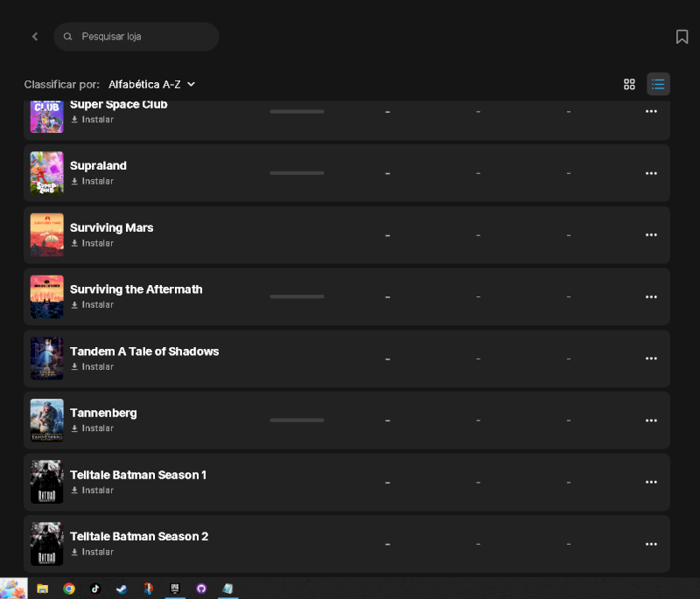
Task: Click the Tannenberg title
Action: pyautogui.click(x=103, y=414)
